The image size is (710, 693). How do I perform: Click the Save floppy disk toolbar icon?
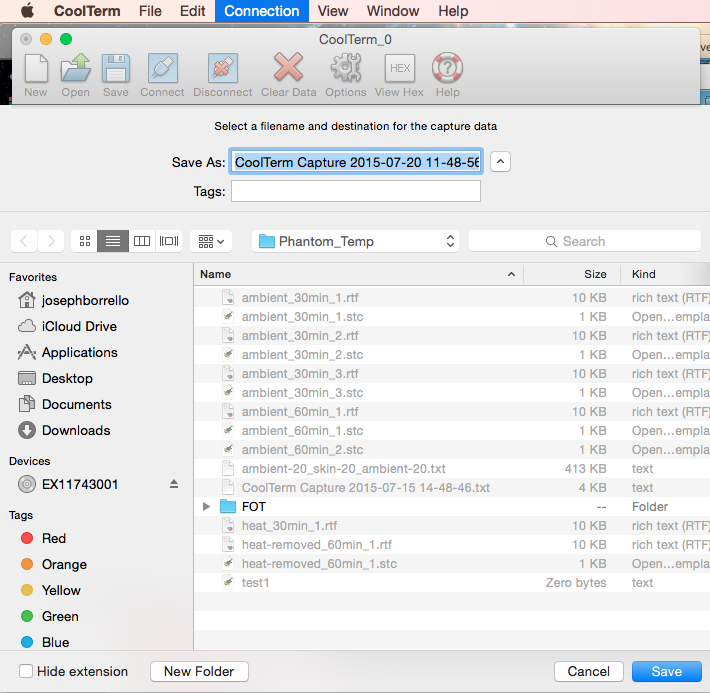(116, 68)
